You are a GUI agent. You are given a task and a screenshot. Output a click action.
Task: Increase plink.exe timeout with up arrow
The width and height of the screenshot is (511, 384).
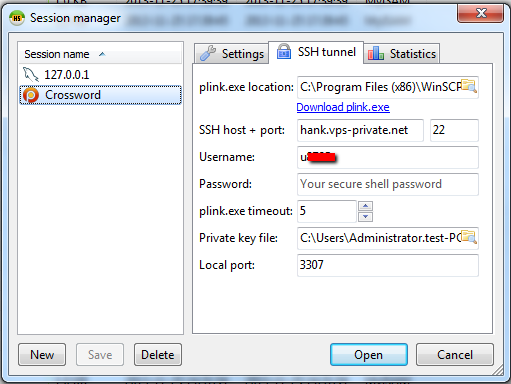tap(365, 206)
